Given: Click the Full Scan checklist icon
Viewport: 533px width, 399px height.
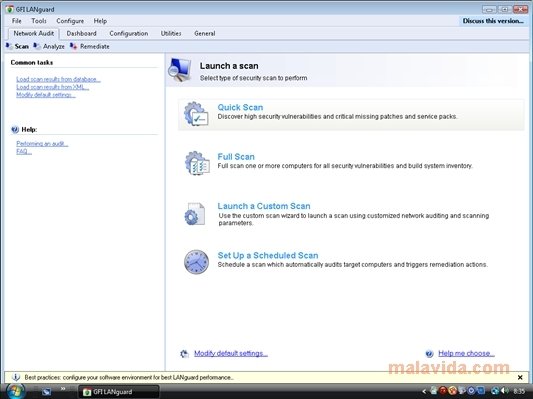Looking at the screenshot, I should [197, 163].
